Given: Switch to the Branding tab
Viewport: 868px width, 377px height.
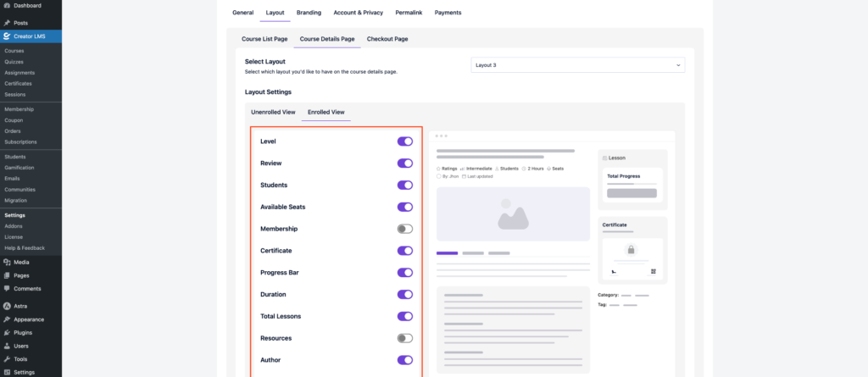Looking at the screenshot, I should click(309, 13).
